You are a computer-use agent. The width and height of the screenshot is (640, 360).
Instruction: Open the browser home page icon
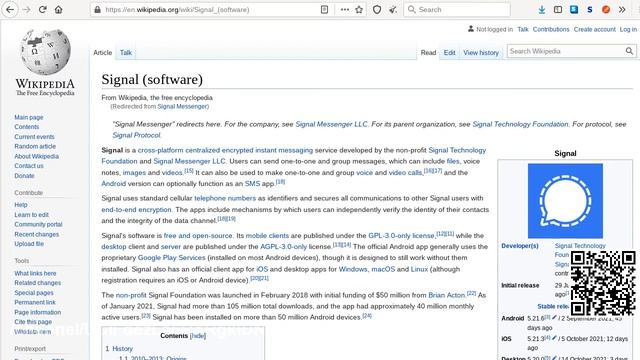(x=58, y=9)
